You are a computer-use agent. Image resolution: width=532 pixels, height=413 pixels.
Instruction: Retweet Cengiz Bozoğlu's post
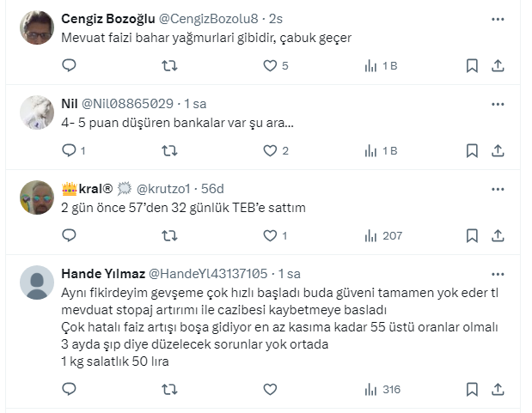[x=170, y=65]
